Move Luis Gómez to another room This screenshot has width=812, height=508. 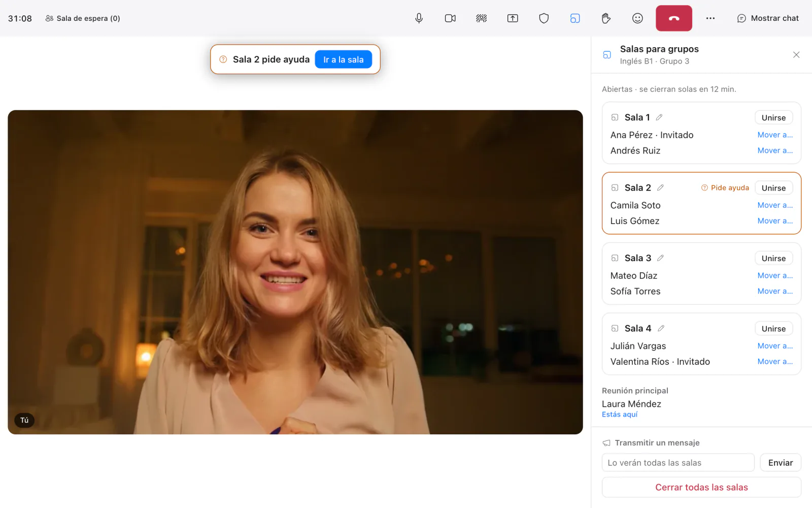click(775, 221)
